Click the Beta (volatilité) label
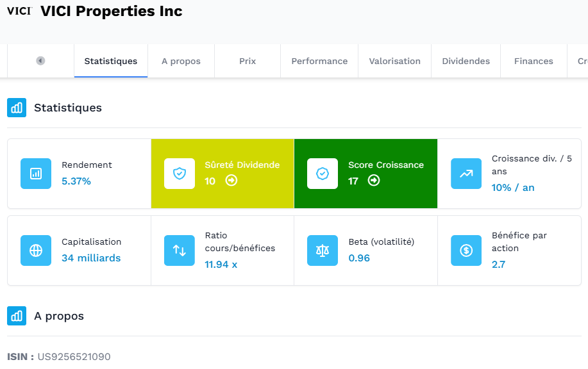 point(382,242)
